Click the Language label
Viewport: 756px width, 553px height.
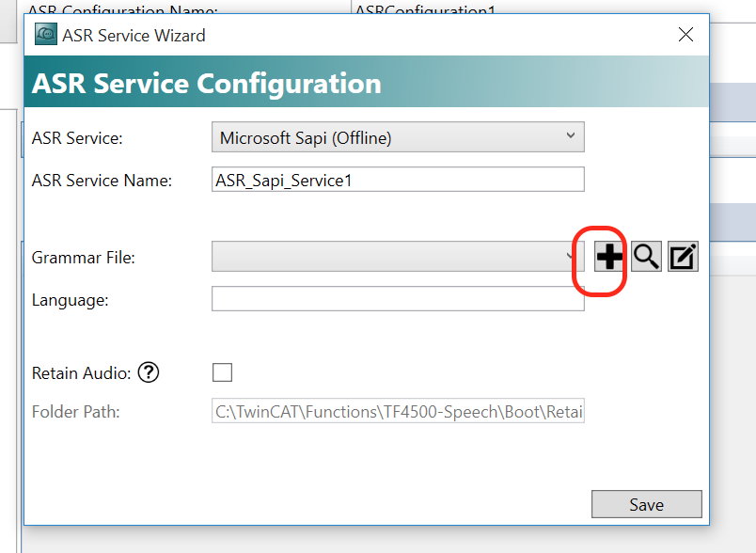(71, 300)
